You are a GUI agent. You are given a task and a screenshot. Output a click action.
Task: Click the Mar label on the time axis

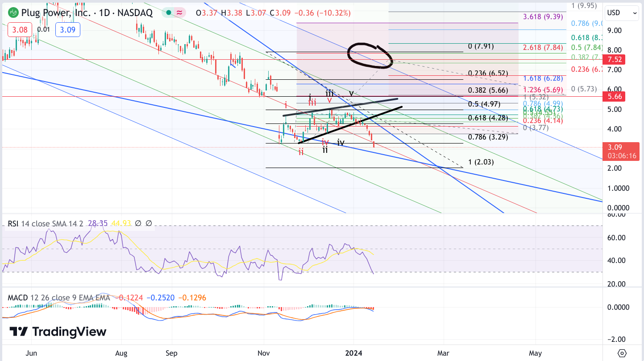[x=443, y=353]
